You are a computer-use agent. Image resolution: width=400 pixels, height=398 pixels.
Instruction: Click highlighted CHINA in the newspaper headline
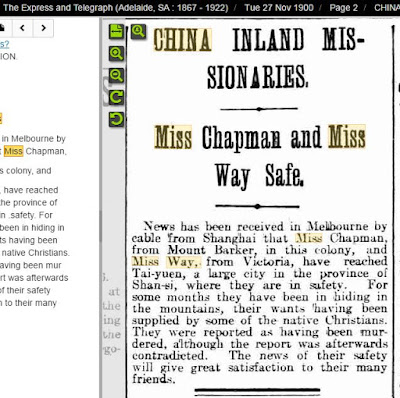tap(182, 40)
